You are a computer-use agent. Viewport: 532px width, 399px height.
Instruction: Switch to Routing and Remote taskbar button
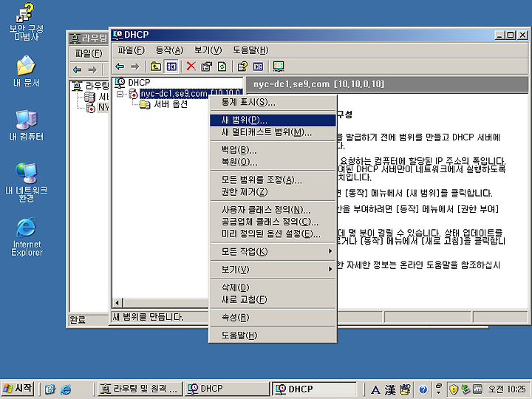click(x=140, y=389)
